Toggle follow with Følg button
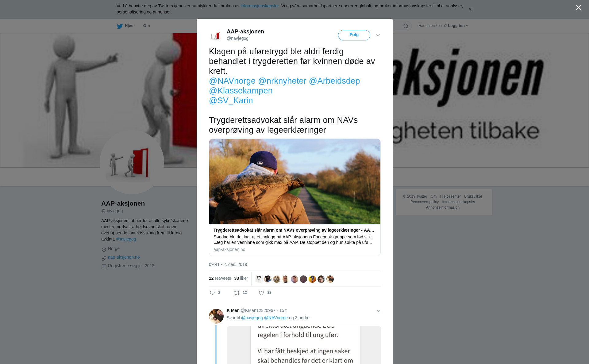589x364 pixels. 354,35
